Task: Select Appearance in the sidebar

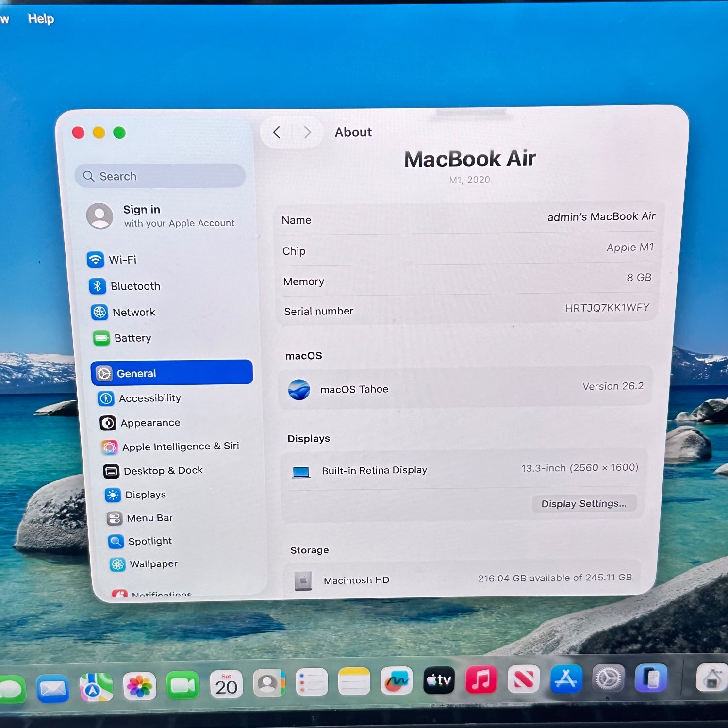Action: coord(149,423)
